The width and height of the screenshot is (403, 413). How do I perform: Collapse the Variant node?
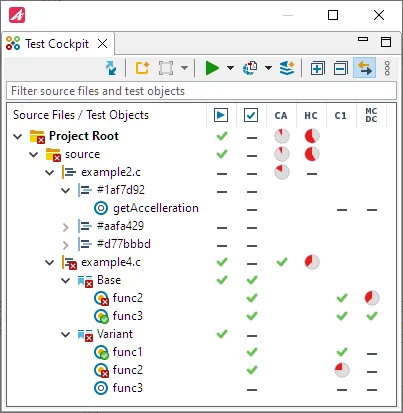(66, 334)
